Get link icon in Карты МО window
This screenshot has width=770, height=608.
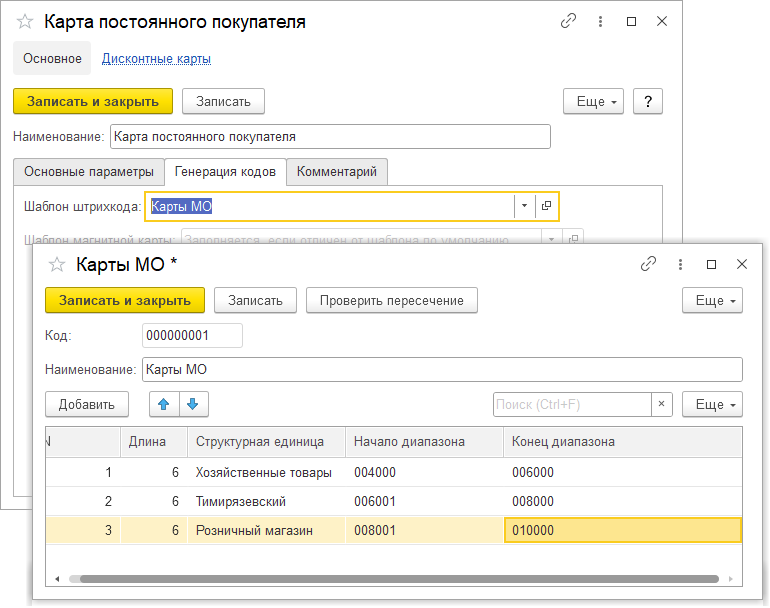(x=648, y=264)
